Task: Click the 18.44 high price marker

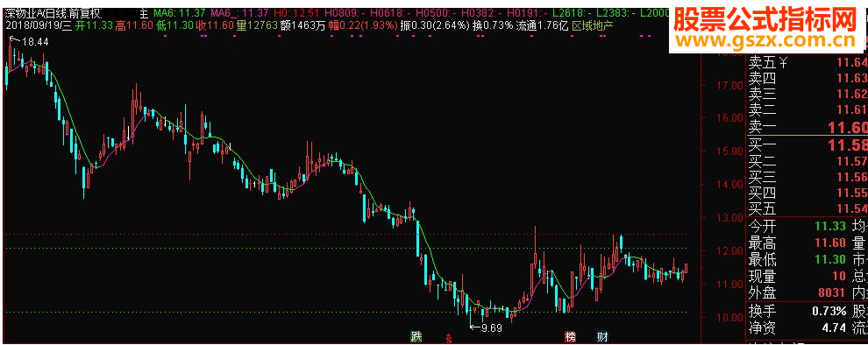Action: pyautogui.click(x=35, y=41)
